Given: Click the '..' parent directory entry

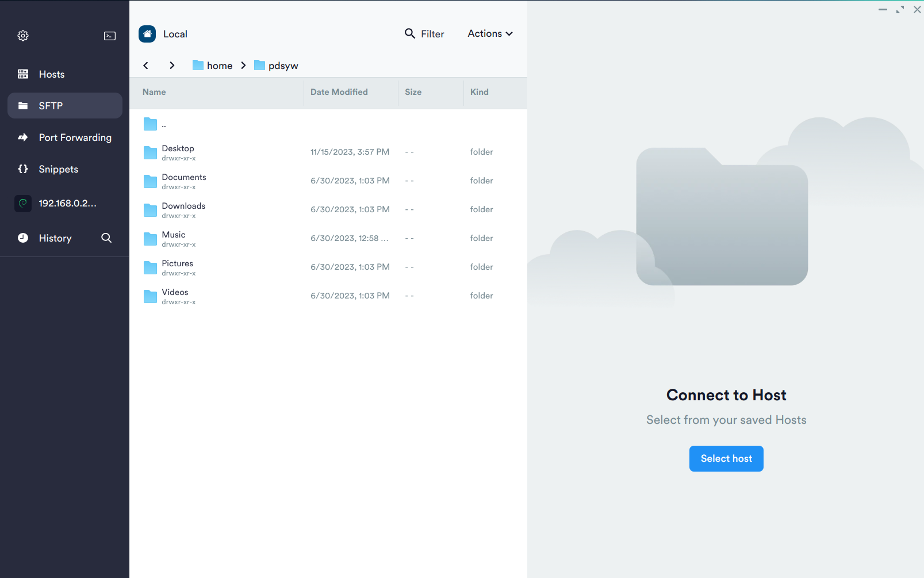Looking at the screenshot, I should [328, 124].
